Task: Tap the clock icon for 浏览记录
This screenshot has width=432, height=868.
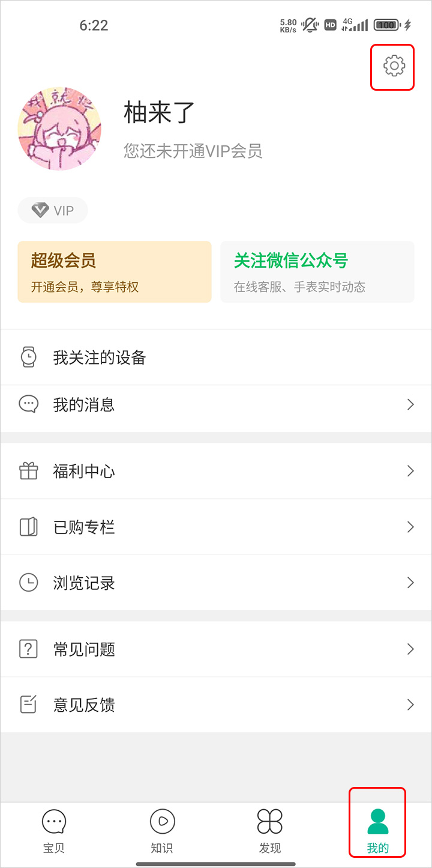Action: pos(28,583)
